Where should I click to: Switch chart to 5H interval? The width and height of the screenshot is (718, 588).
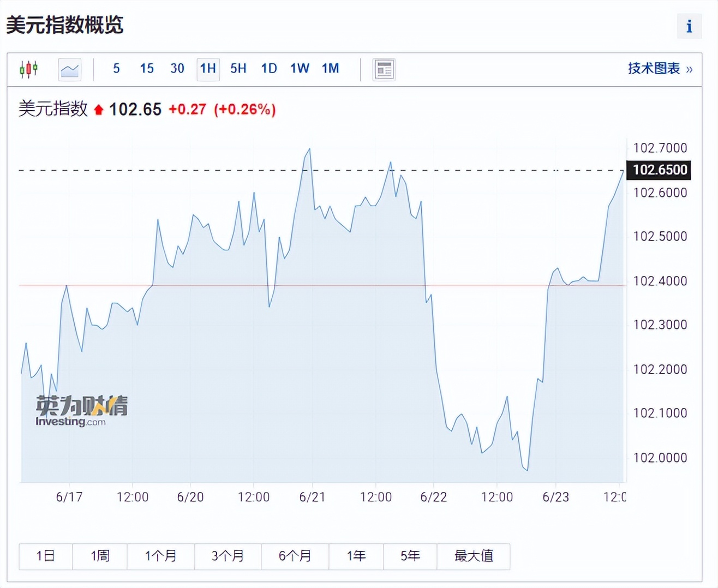[x=238, y=69]
